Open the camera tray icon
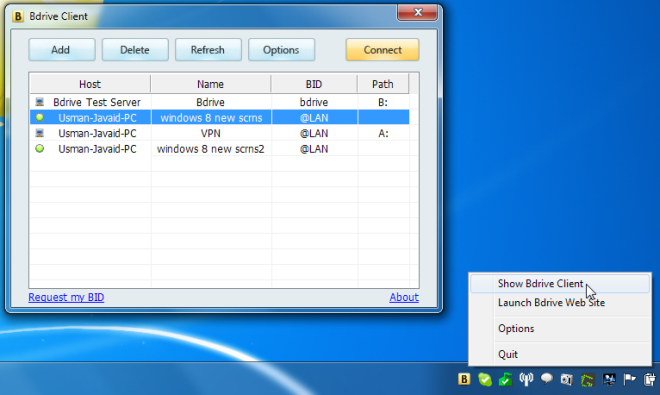Screen dimensions: 660x395 click(x=567, y=379)
